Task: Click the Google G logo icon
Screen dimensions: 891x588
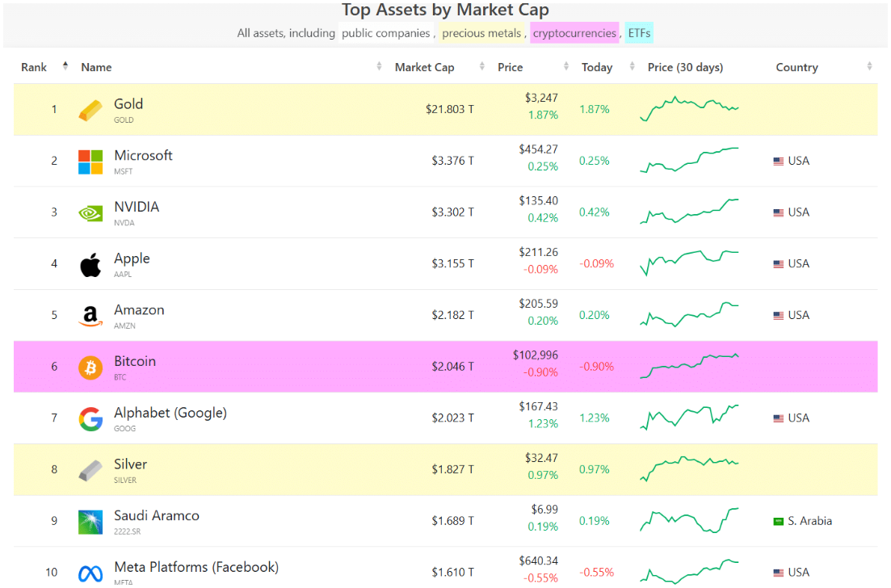Action: [90, 419]
